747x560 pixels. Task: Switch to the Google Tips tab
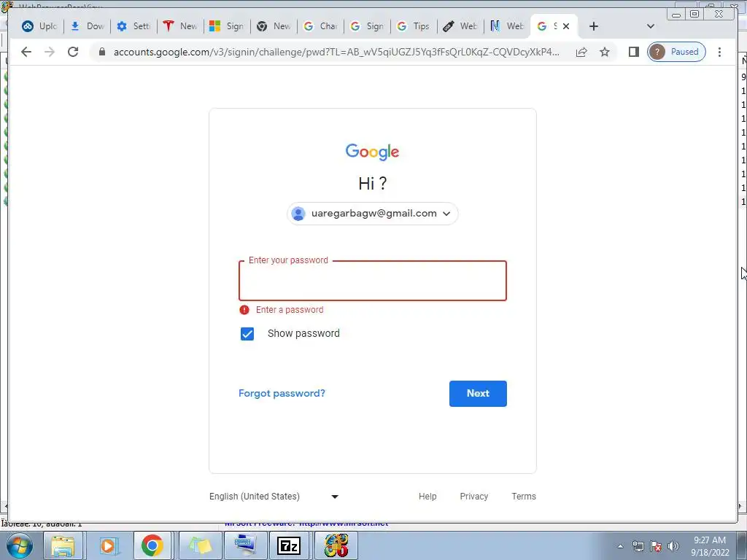coord(414,27)
